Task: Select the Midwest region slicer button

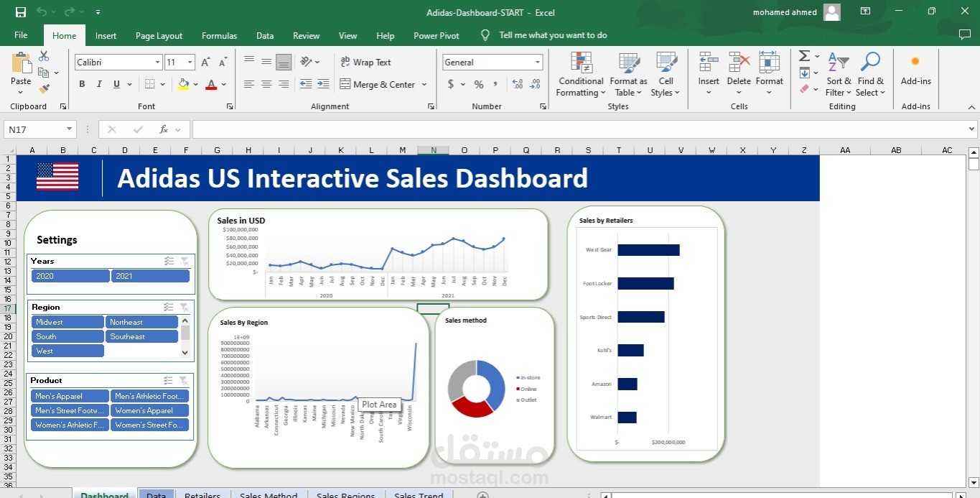Action: pyautogui.click(x=67, y=322)
